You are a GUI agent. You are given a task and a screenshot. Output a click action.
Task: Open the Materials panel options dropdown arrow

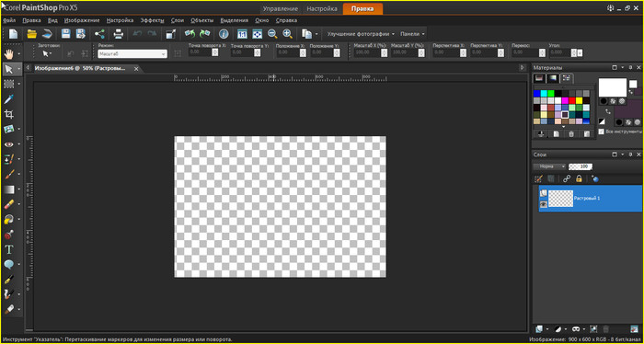tap(623, 67)
